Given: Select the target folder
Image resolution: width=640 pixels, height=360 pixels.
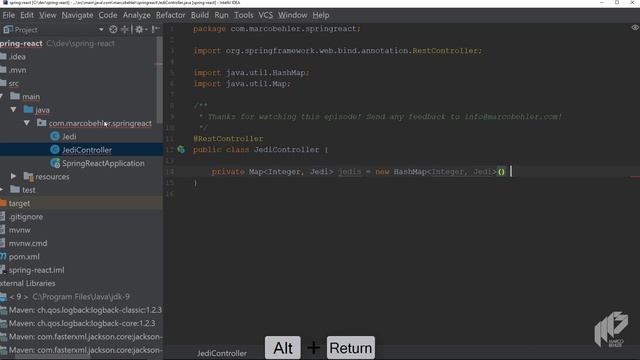Looking at the screenshot, I should (x=19, y=203).
